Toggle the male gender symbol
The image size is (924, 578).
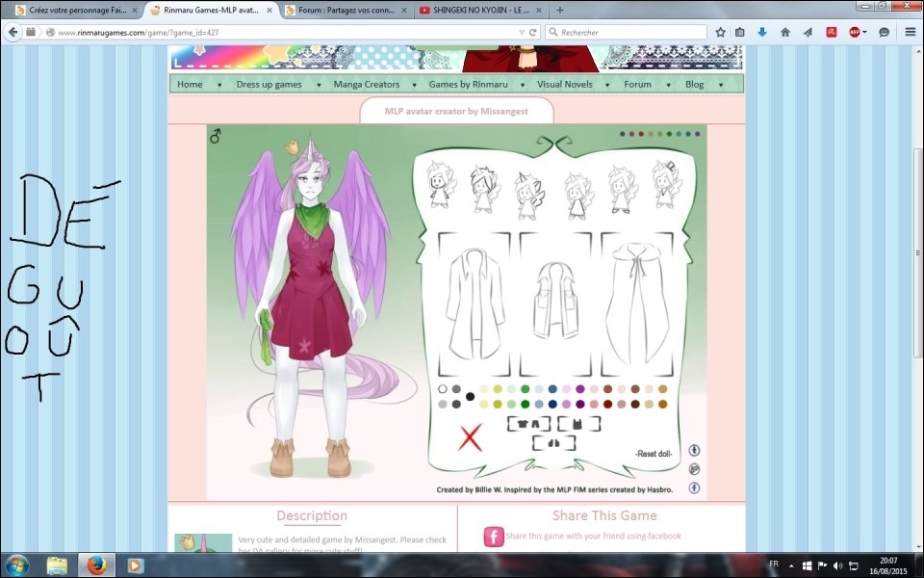(x=216, y=137)
